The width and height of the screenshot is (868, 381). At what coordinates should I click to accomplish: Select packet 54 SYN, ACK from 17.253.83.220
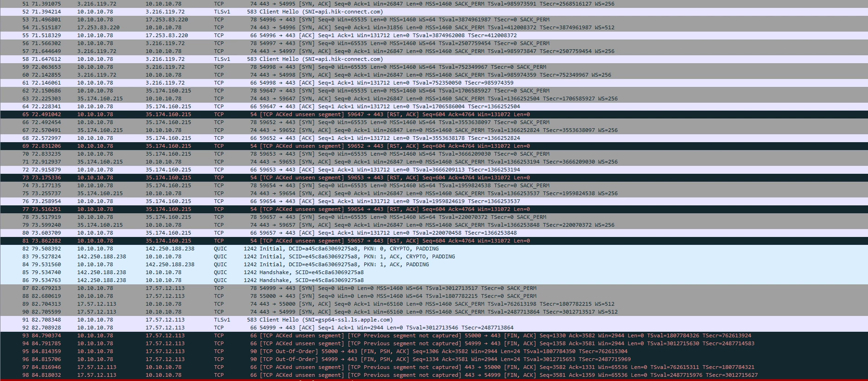(434, 27)
